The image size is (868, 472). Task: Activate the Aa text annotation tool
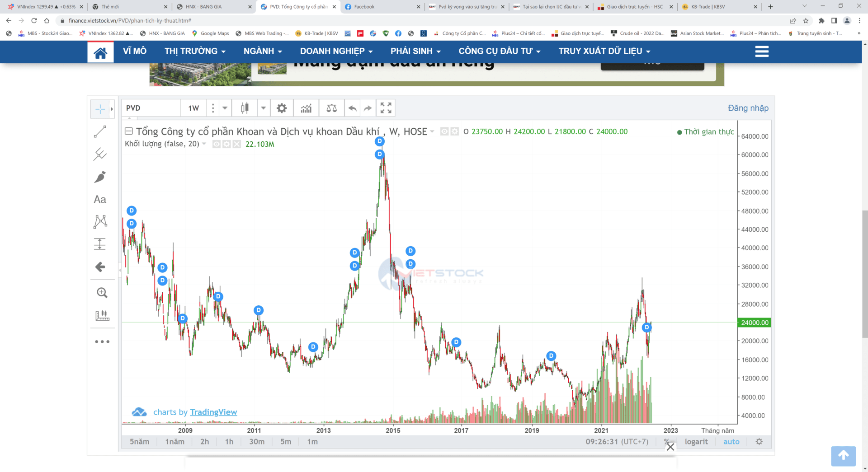click(100, 199)
